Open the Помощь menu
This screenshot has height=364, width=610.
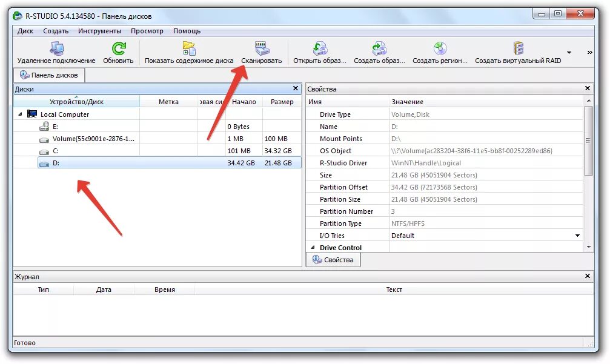(x=187, y=31)
